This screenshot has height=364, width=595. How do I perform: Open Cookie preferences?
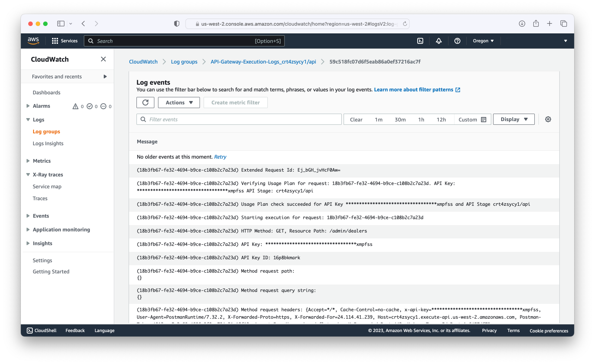click(549, 331)
